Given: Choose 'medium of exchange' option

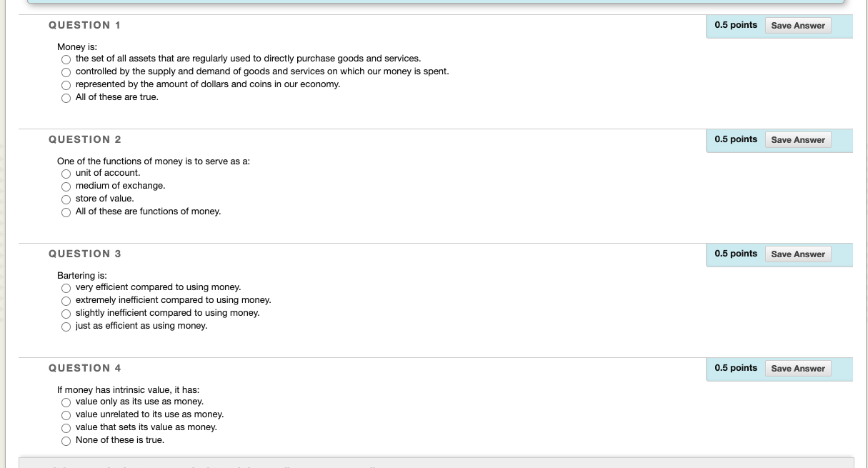Looking at the screenshot, I should click(x=66, y=186).
